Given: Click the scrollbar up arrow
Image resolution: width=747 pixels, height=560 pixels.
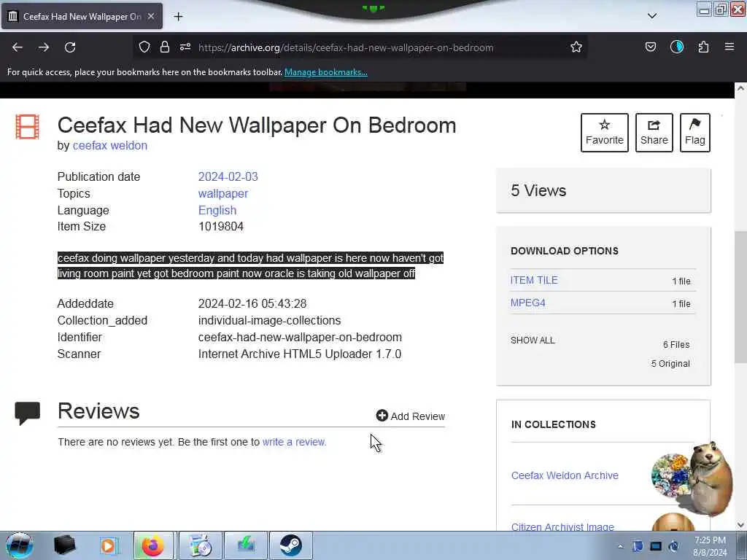Looking at the screenshot, I should coord(740,88).
